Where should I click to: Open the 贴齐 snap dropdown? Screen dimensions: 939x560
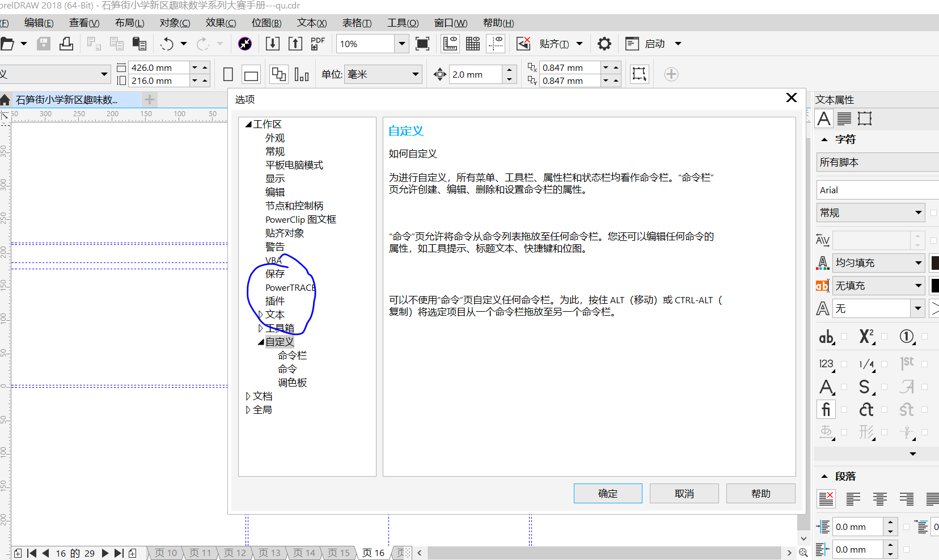tap(580, 44)
